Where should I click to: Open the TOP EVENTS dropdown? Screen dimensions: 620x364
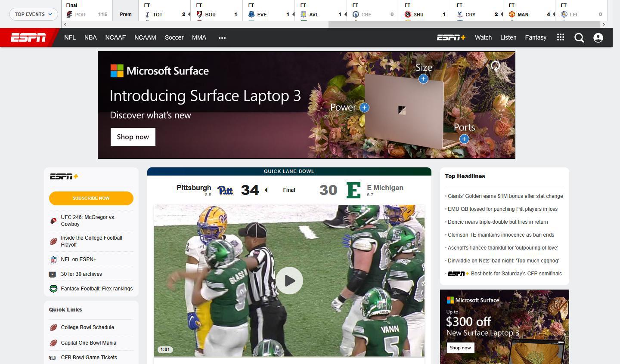(x=33, y=14)
